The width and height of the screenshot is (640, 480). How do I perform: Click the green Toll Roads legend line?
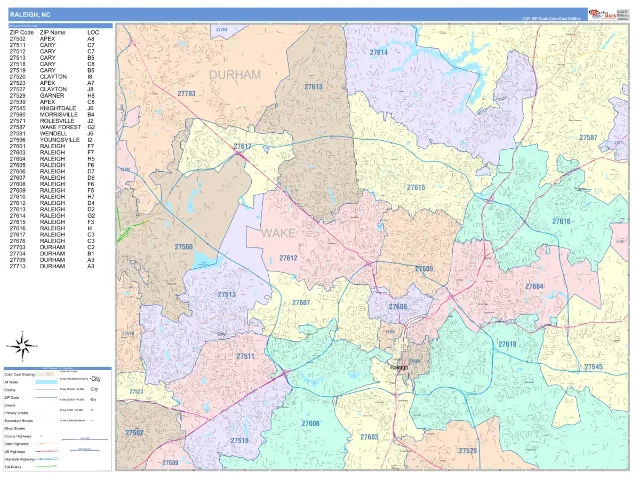[x=46, y=467]
